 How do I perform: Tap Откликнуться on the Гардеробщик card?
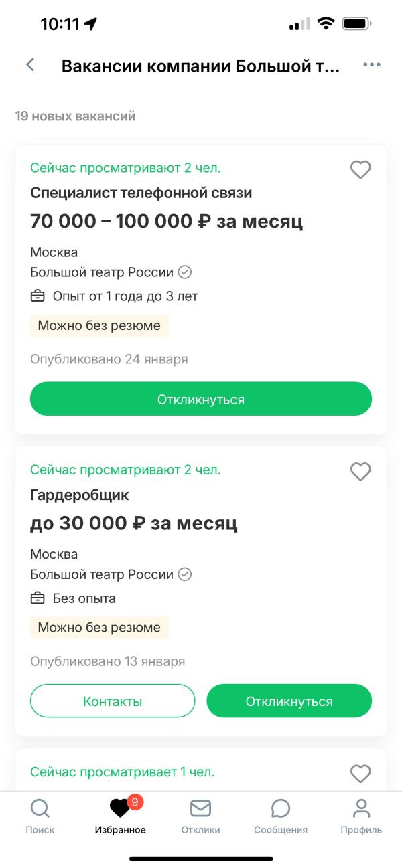click(289, 701)
